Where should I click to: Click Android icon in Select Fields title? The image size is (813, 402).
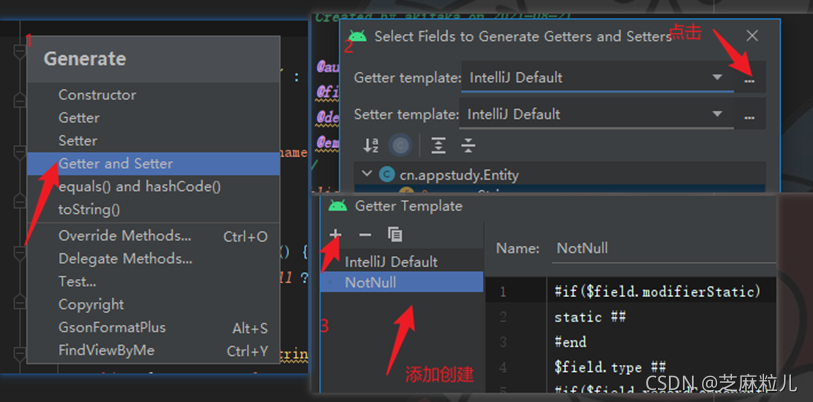(357, 36)
